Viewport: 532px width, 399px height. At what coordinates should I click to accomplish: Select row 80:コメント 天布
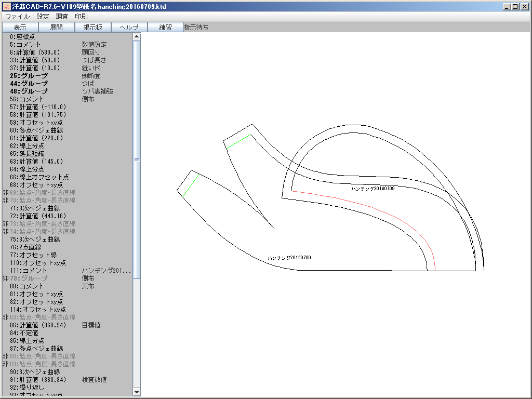[68, 286]
